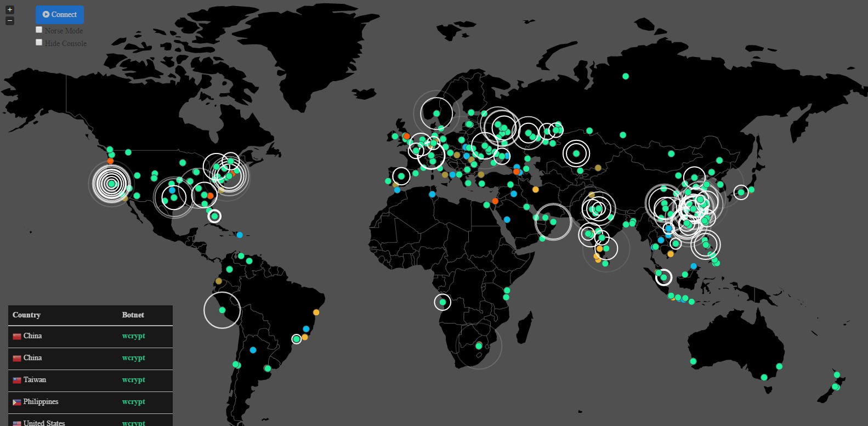Click the green dot in Peru's circle

[x=222, y=310]
